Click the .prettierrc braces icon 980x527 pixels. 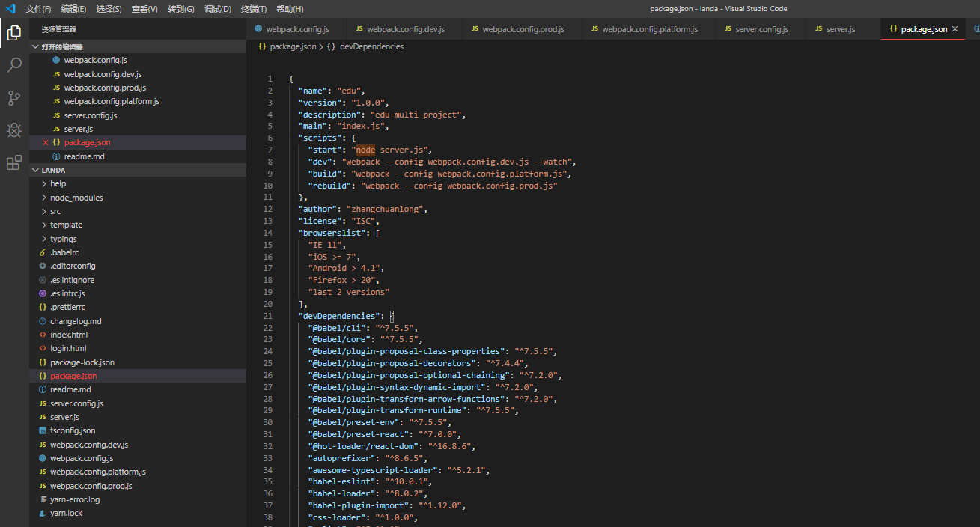pos(43,307)
